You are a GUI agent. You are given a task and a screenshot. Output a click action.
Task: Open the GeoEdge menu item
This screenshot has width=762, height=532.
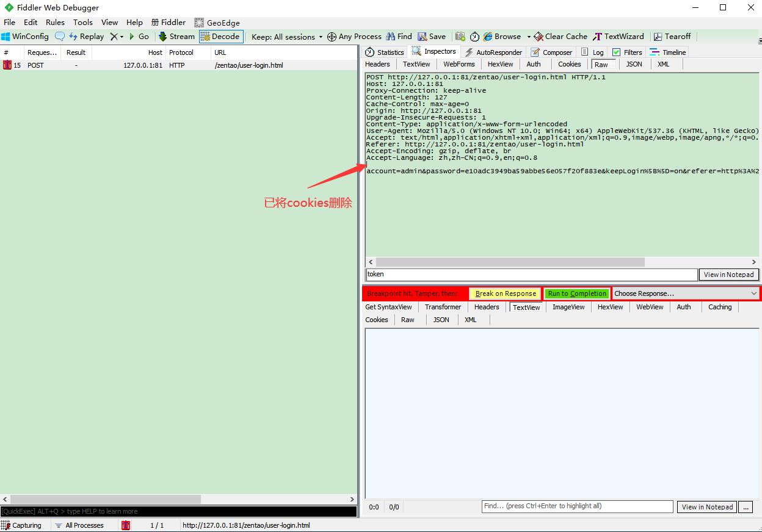click(x=217, y=23)
